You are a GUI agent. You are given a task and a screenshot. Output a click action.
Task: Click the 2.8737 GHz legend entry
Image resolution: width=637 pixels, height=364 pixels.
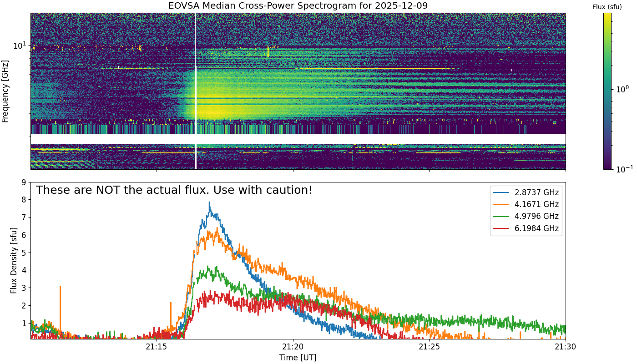(x=527, y=192)
